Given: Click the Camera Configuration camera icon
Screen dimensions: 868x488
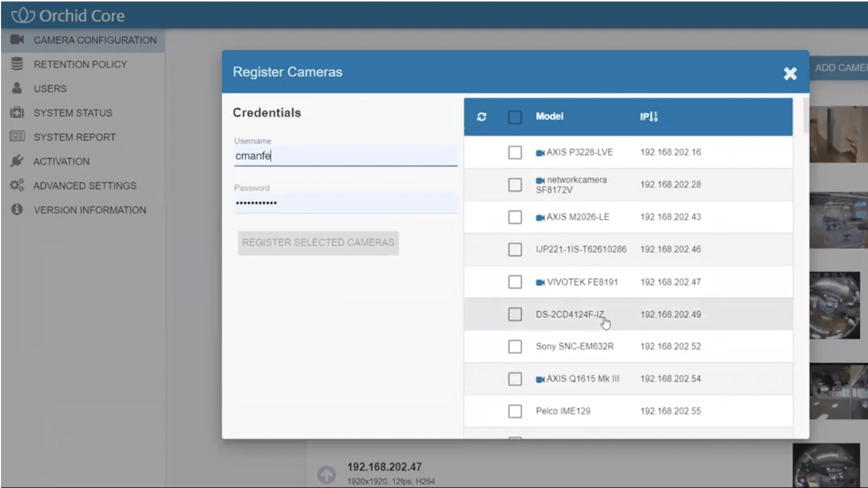Looking at the screenshot, I should [17, 40].
